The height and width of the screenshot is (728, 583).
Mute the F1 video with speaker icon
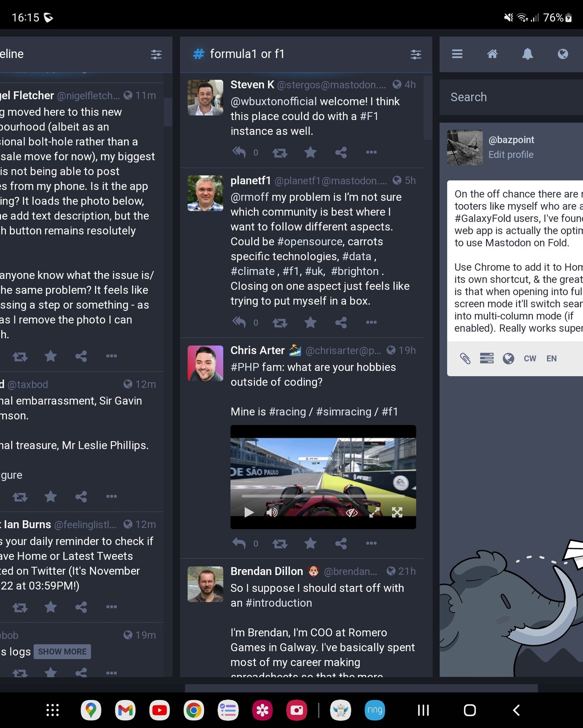click(272, 512)
